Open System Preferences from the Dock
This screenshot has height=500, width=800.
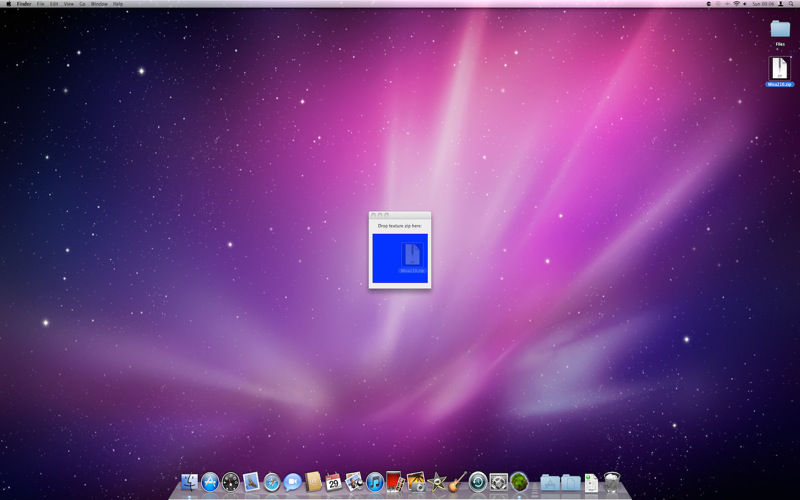[x=498, y=483]
